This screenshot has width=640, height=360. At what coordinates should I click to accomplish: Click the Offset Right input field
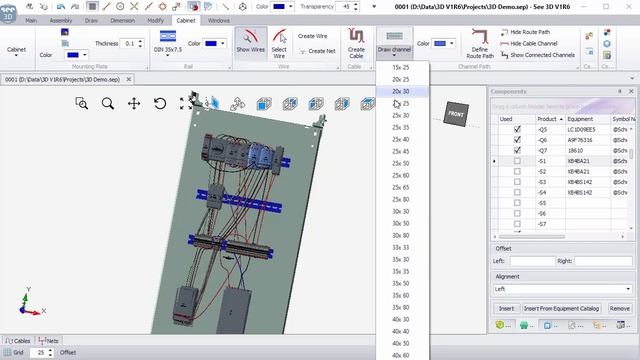coord(603,261)
